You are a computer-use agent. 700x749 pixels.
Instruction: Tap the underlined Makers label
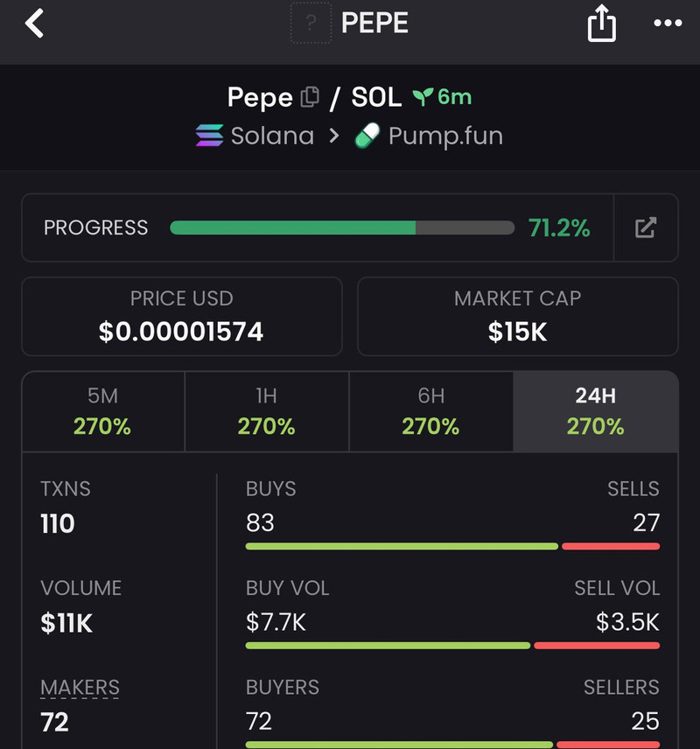(x=80, y=688)
